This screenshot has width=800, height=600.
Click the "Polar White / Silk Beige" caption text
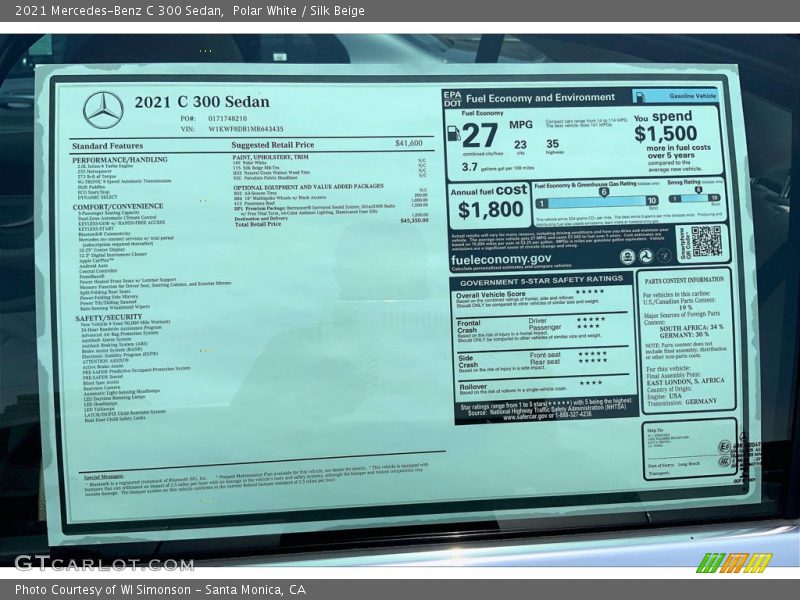point(298,11)
